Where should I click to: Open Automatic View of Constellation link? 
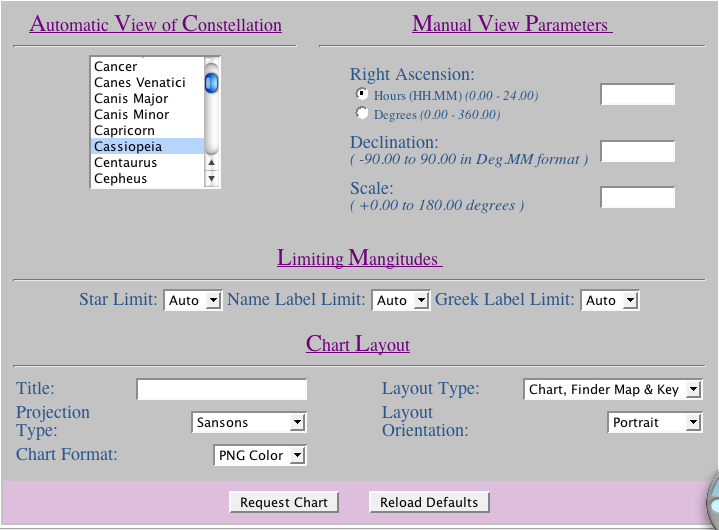tap(155, 24)
